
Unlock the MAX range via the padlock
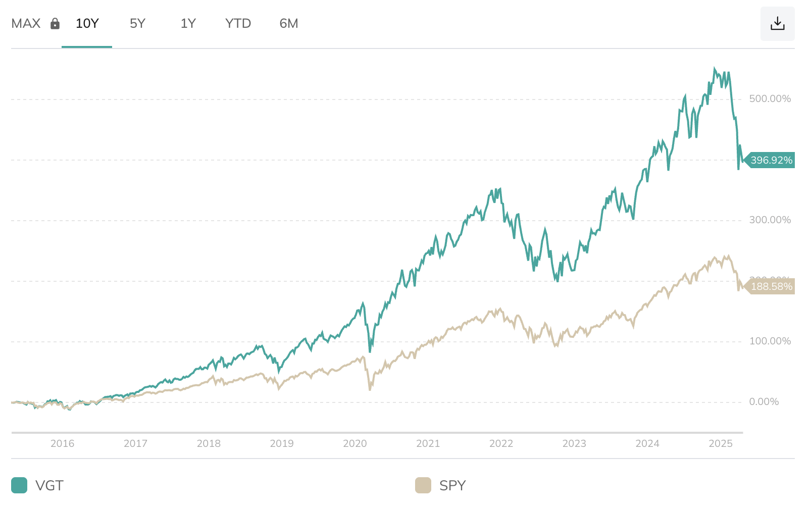click(x=55, y=23)
